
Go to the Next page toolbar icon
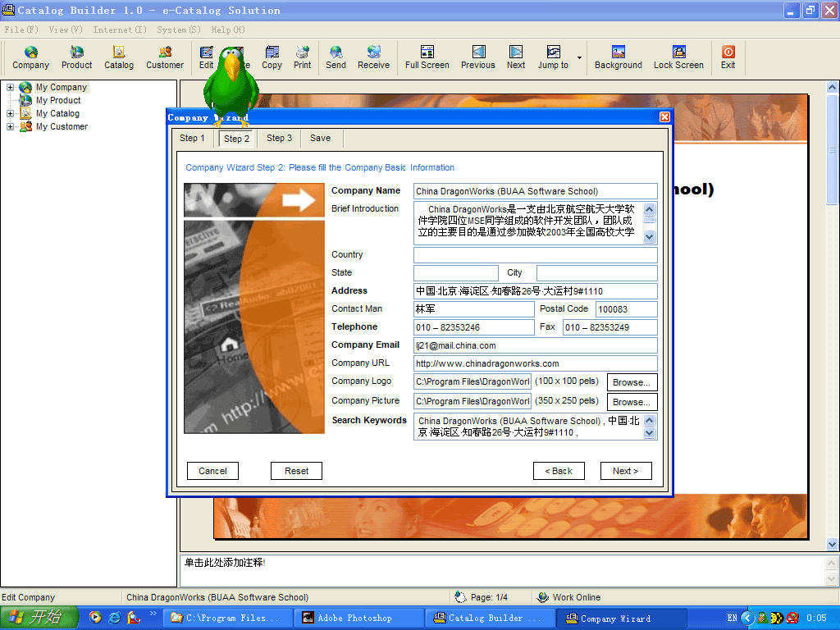coord(516,57)
